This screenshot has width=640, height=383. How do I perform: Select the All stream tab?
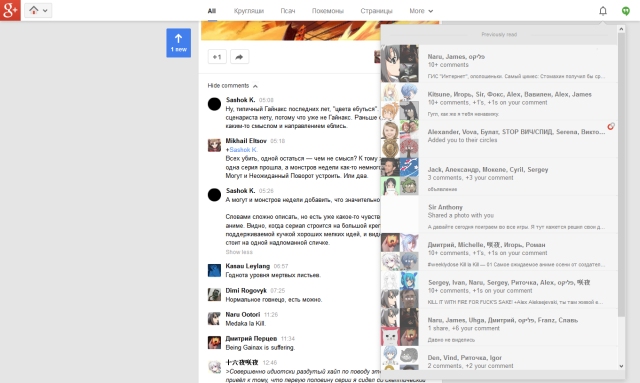211,11
